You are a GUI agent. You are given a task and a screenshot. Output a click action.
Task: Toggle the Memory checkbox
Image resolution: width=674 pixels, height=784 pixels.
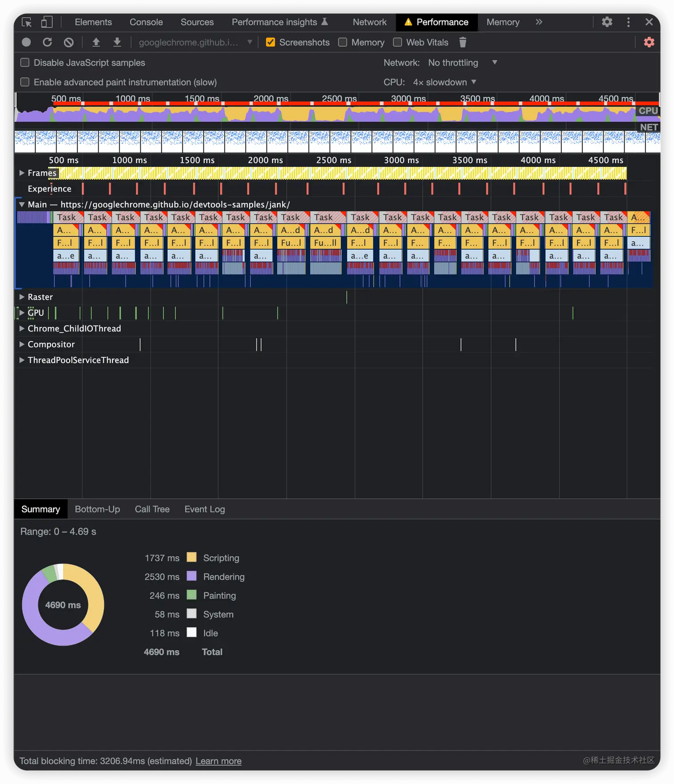342,42
